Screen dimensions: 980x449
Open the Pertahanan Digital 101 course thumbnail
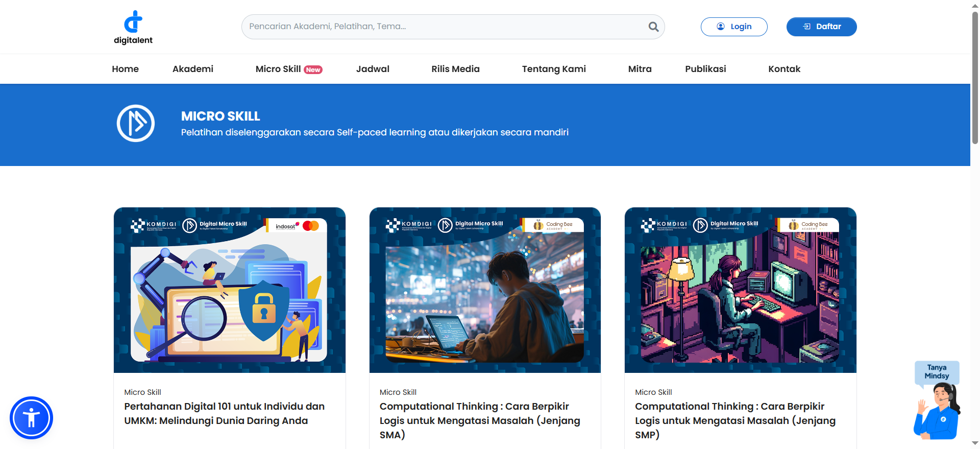pyautogui.click(x=230, y=290)
